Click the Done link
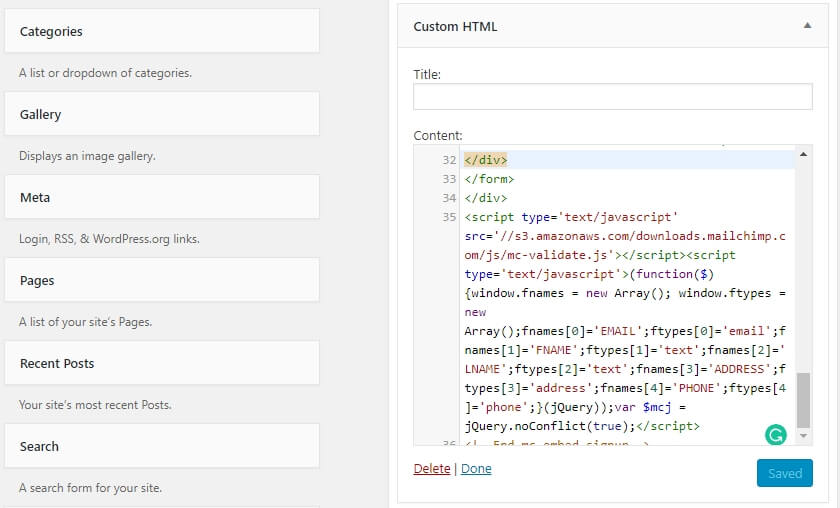This screenshot has height=508, width=840. coord(476,468)
